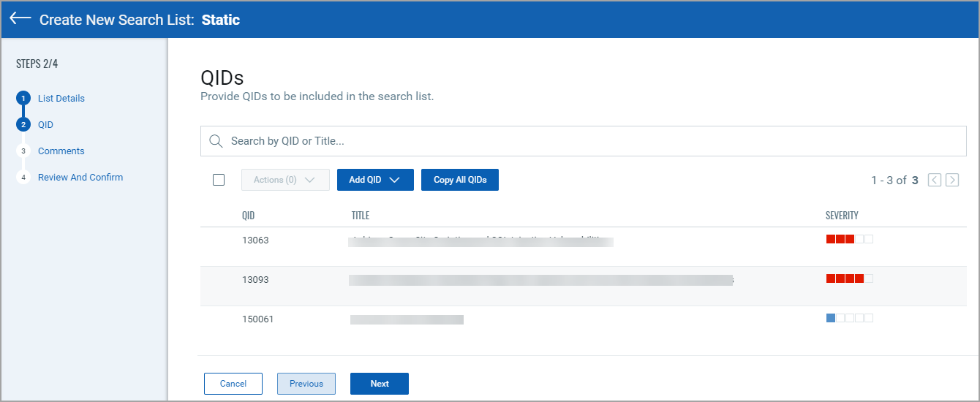Go to previous page arrow
The image size is (980, 402).
935,180
